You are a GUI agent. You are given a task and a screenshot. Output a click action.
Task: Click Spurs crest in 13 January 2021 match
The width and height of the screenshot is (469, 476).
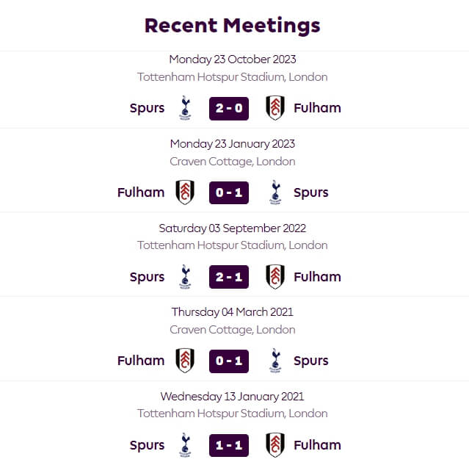click(185, 444)
